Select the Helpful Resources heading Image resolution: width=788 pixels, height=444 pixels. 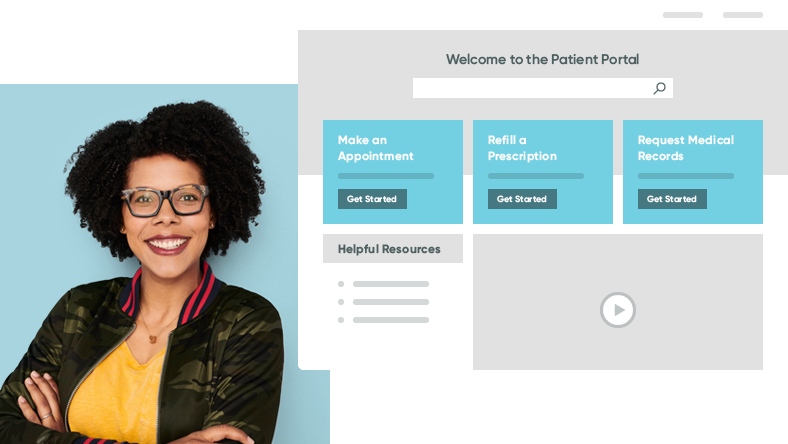tap(389, 249)
